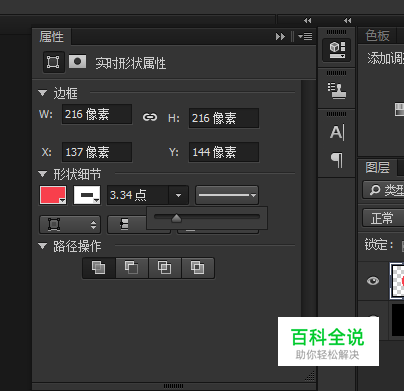Switch to the 色板 tab
Image resolution: width=404 pixels, height=391 pixels.
click(x=377, y=35)
